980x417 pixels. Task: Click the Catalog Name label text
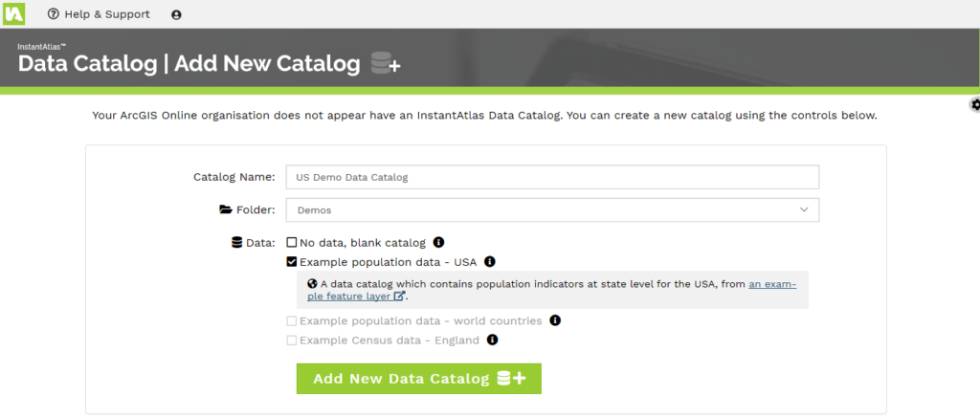click(x=234, y=177)
